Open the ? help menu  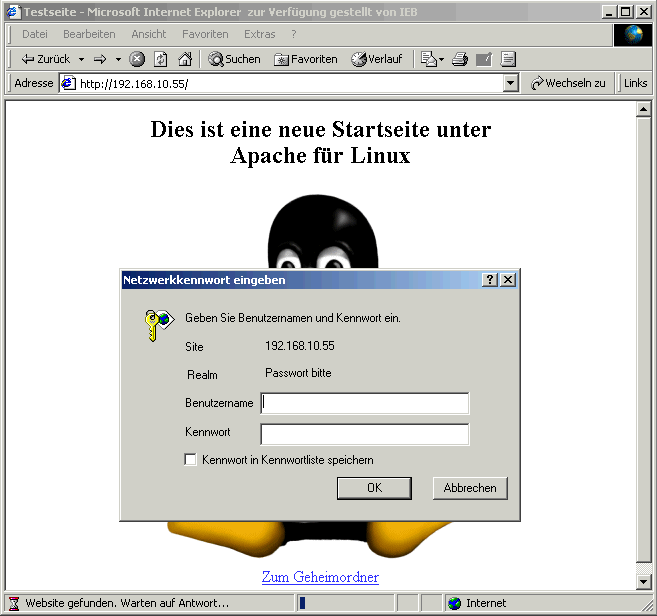pos(294,34)
